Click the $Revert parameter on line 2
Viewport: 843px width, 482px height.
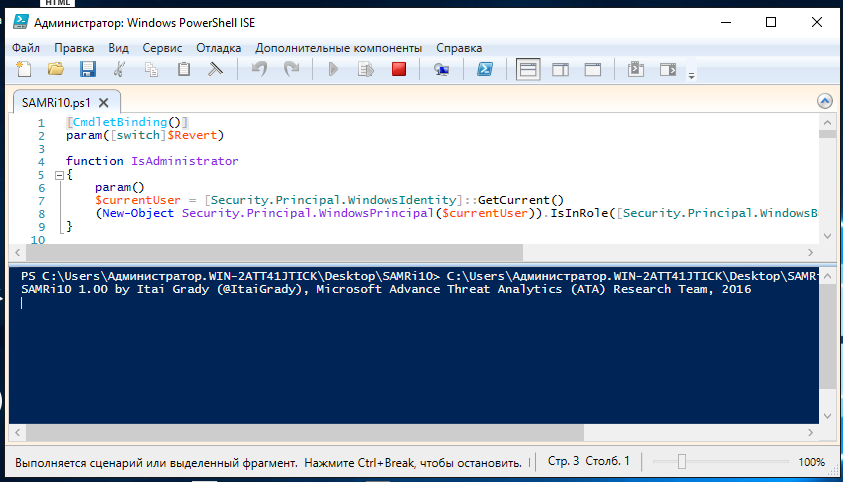[192, 135]
